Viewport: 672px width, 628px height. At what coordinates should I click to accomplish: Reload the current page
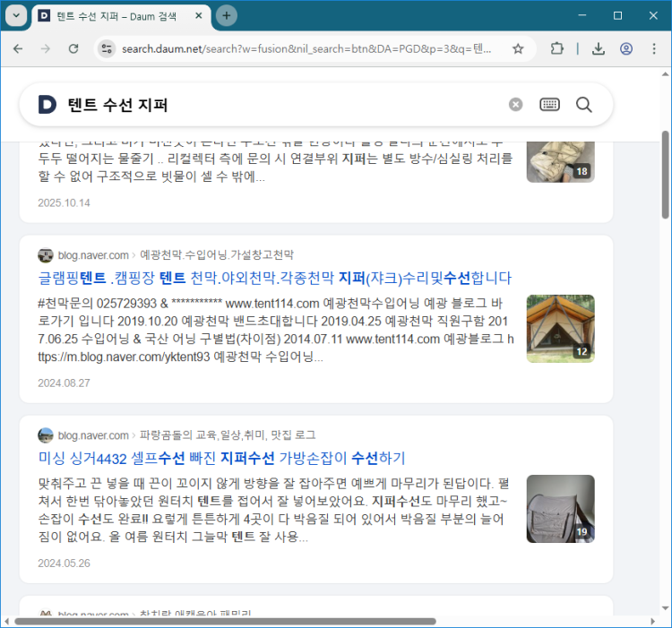coord(73,48)
